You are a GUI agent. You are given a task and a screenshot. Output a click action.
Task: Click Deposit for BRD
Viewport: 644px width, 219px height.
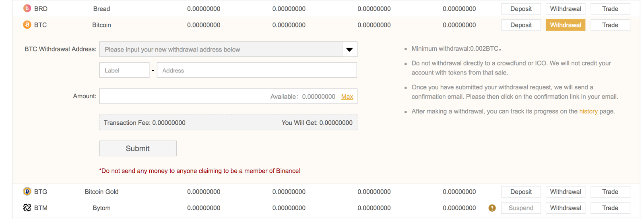pos(521,9)
